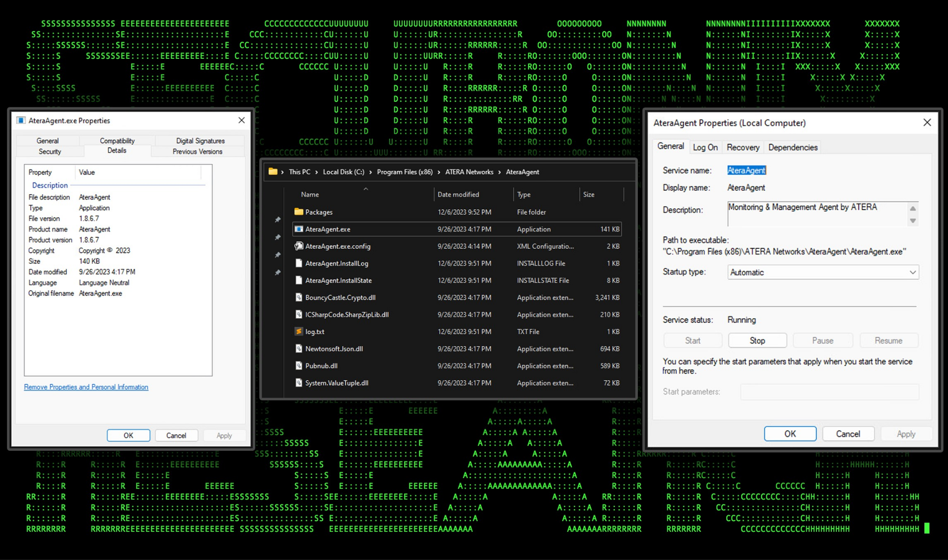Click the folder icon in address breadcrumb
948x560 pixels.
pyautogui.click(x=273, y=172)
